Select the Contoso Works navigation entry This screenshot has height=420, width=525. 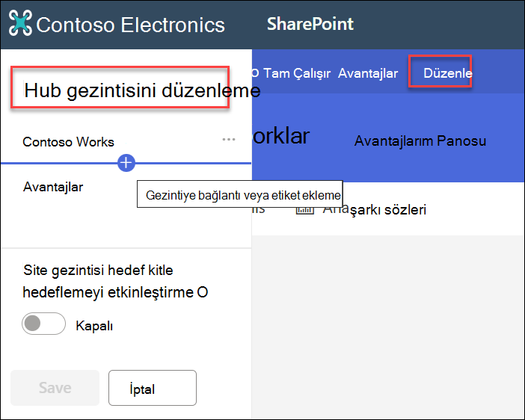pyautogui.click(x=68, y=142)
